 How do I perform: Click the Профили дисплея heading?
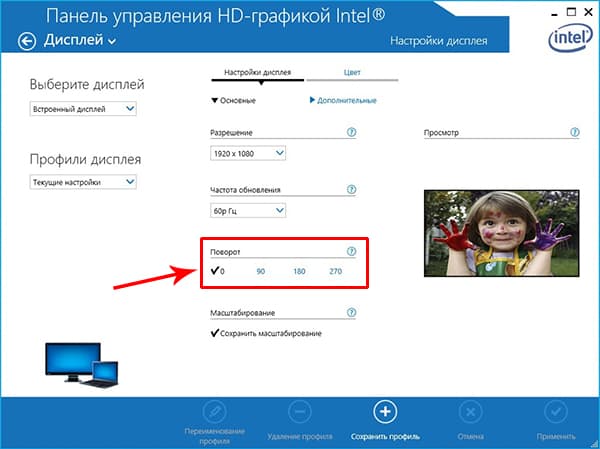85,159
